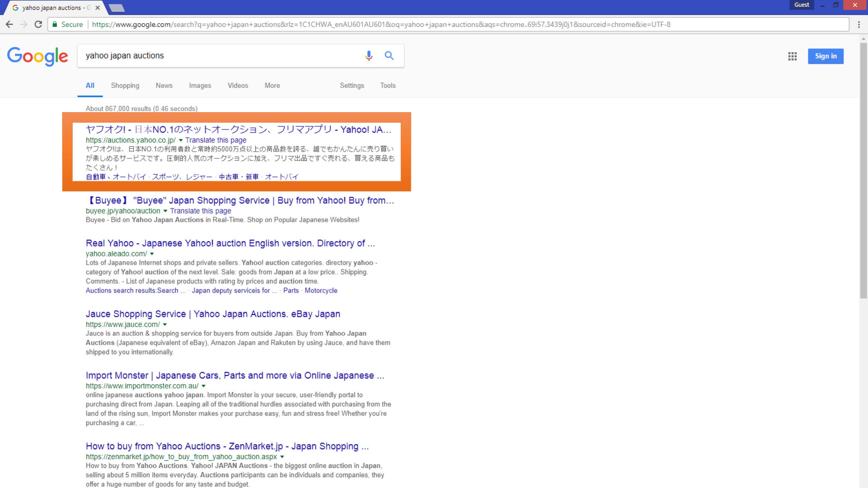Viewport: 868px width, 488px height.
Task: Close the yahoo japan auctions tab
Action: tap(97, 8)
